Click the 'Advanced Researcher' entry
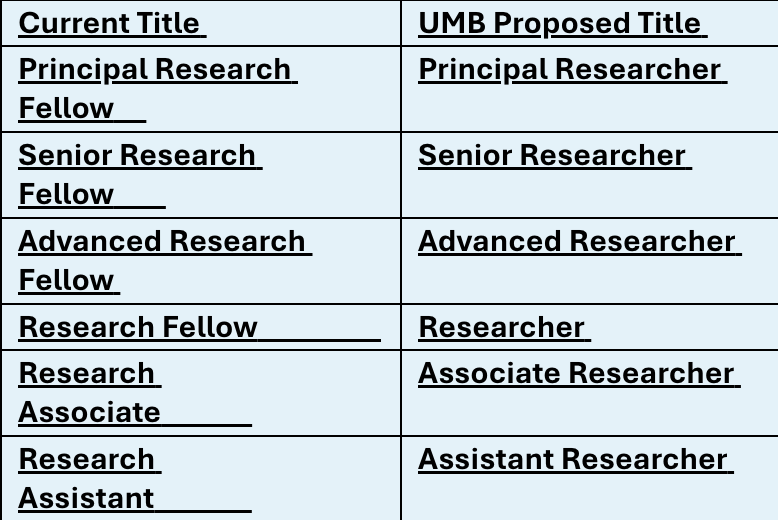This screenshot has width=778, height=520. coord(577,241)
